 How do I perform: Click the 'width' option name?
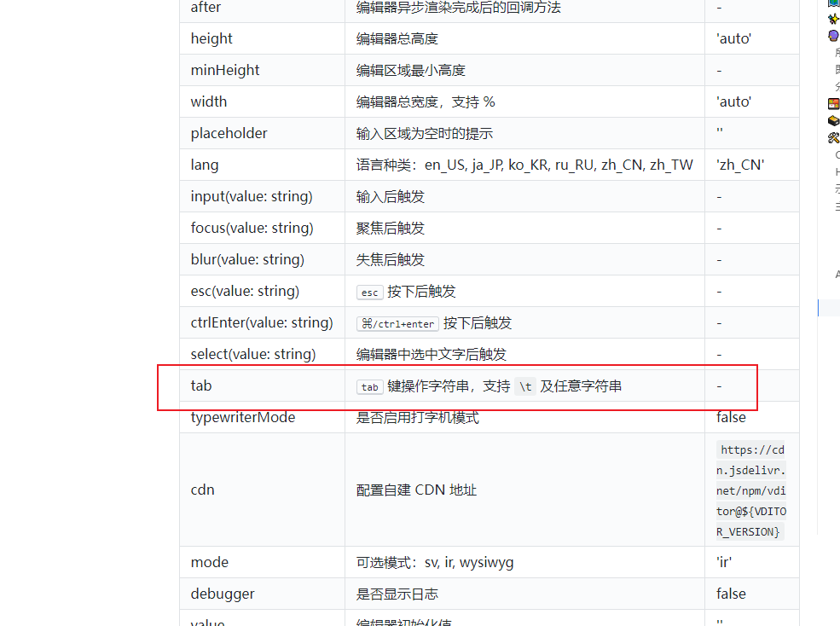coord(208,101)
